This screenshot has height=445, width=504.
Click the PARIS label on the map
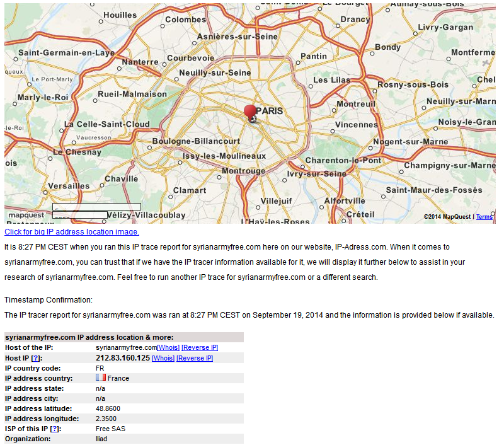click(270, 111)
